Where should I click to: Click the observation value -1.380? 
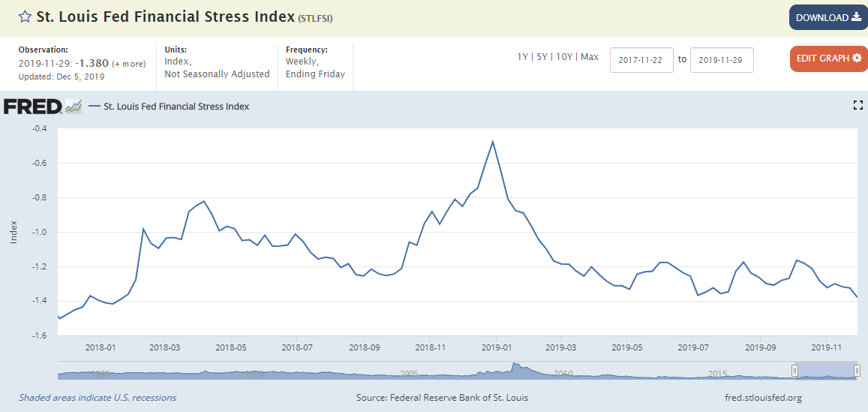(92, 63)
